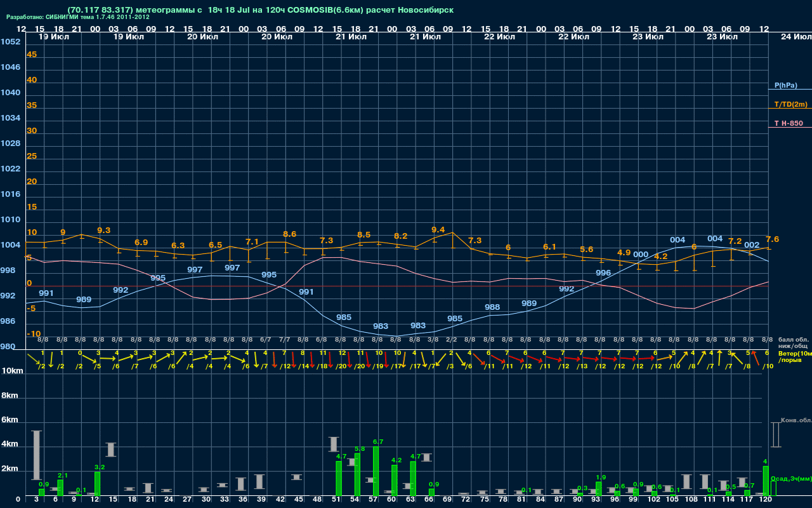Click the 1052 pressure axis value

(10, 42)
